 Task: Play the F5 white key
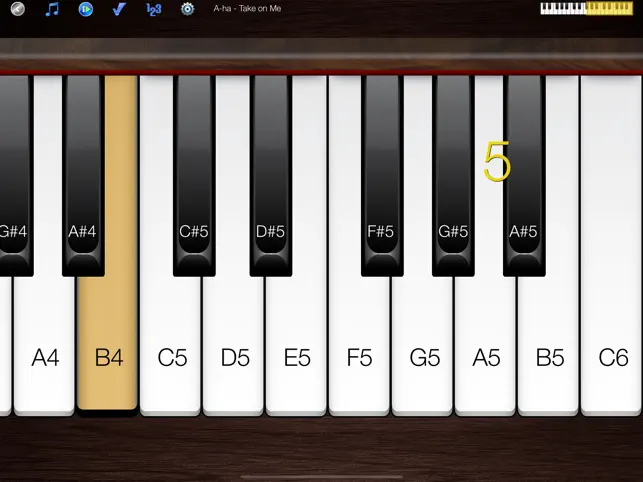click(359, 345)
